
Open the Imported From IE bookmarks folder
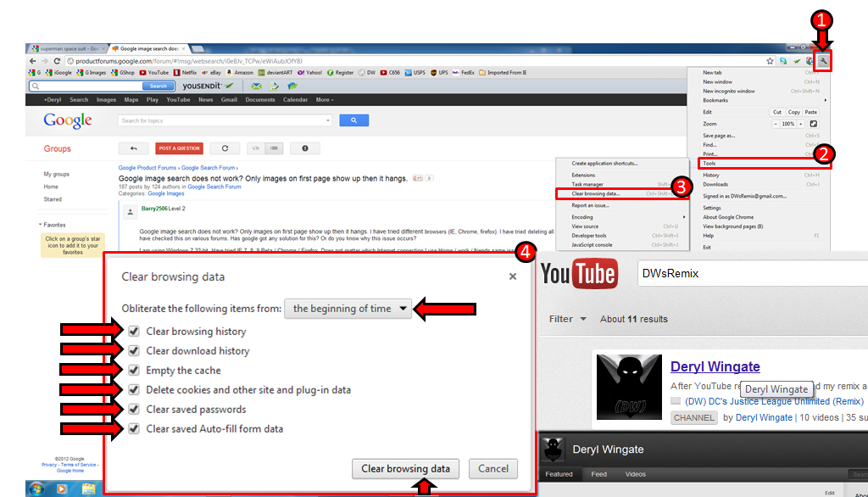[503, 73]
